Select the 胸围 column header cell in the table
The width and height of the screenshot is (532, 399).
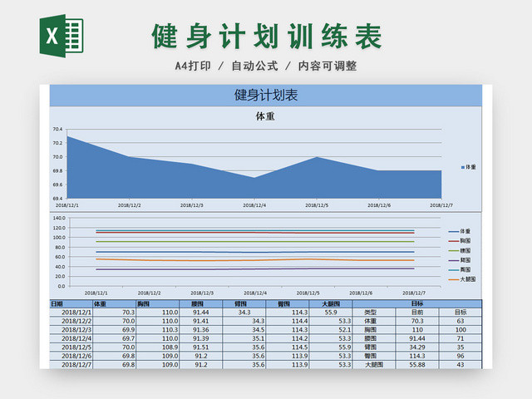[157, 303]
